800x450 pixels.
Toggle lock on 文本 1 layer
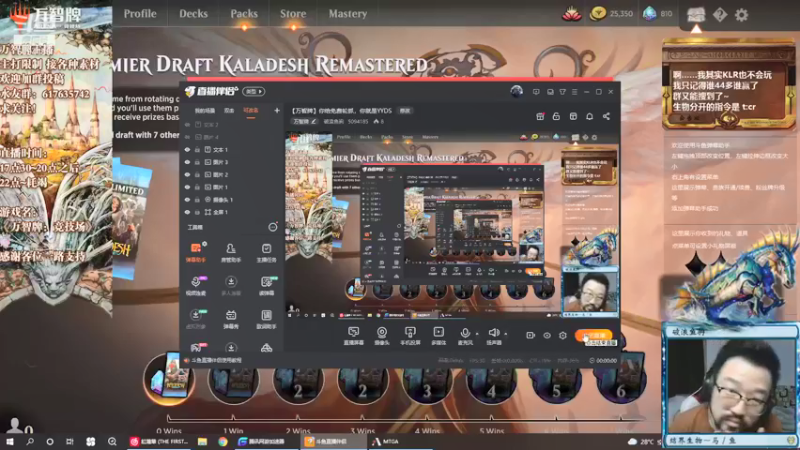197,149
